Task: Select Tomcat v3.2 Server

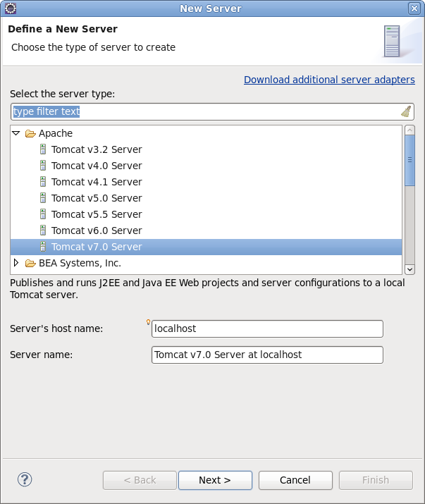Action: point(97,149)
